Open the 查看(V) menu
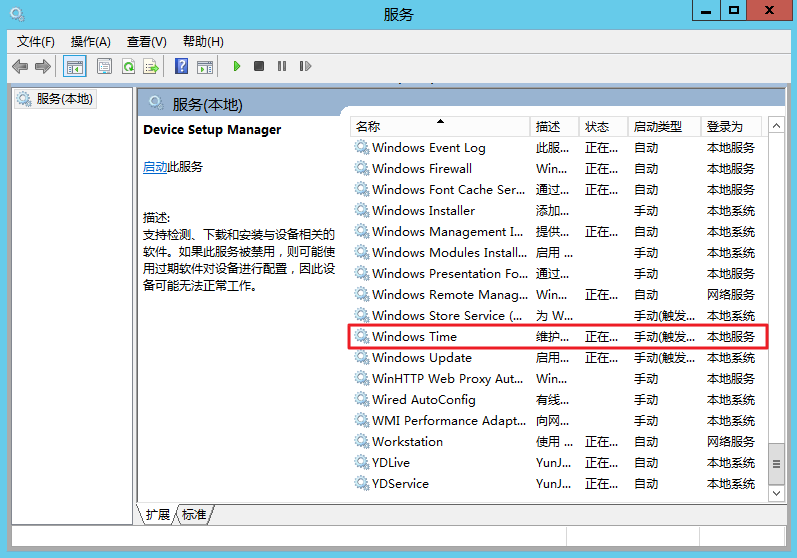Screen dimensions: 797x558 click(x=146, y=41)
